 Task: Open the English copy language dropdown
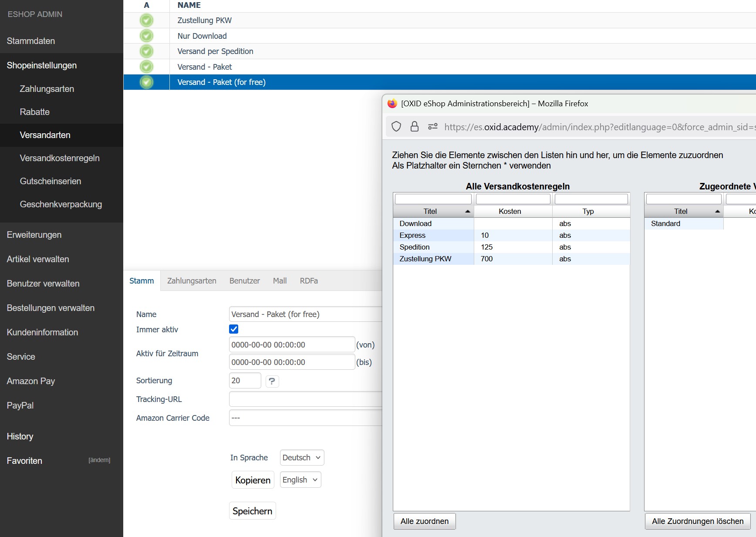click(x=300, y=480)
